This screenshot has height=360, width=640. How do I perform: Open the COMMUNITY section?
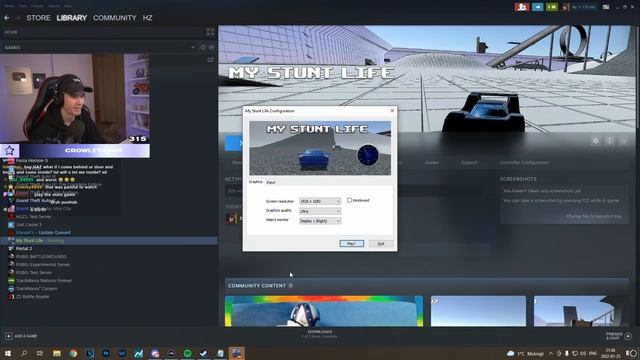pyautogui.click(x=115, y=18)
